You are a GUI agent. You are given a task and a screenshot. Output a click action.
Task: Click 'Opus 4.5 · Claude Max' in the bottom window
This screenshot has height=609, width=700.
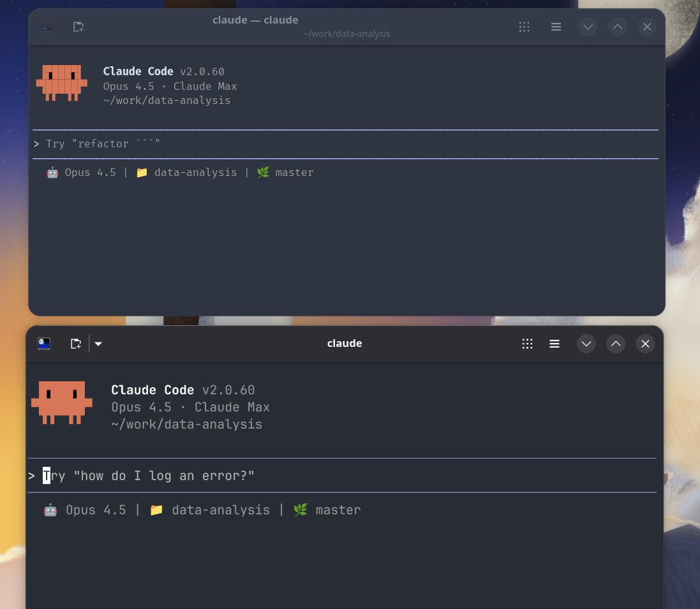(x=191, y=407)
